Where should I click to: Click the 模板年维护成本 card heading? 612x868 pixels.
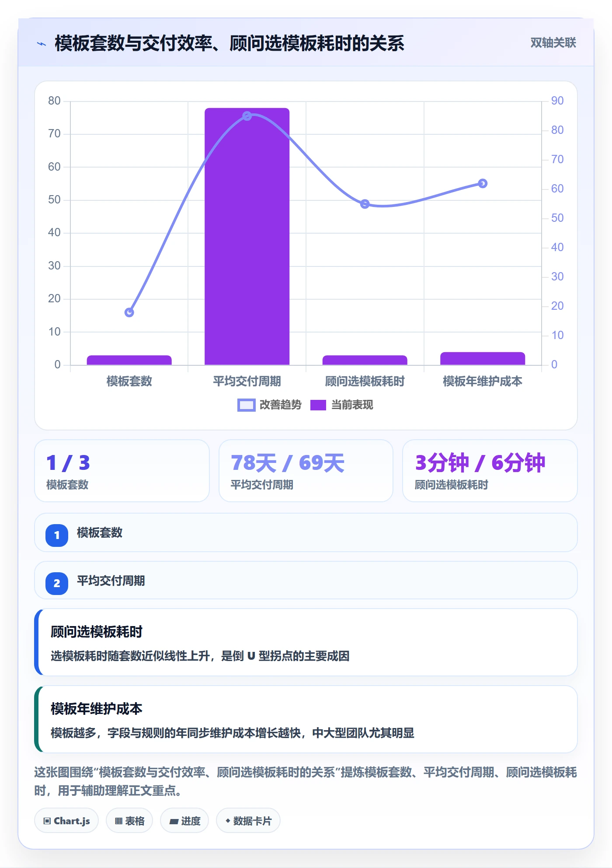97,709
